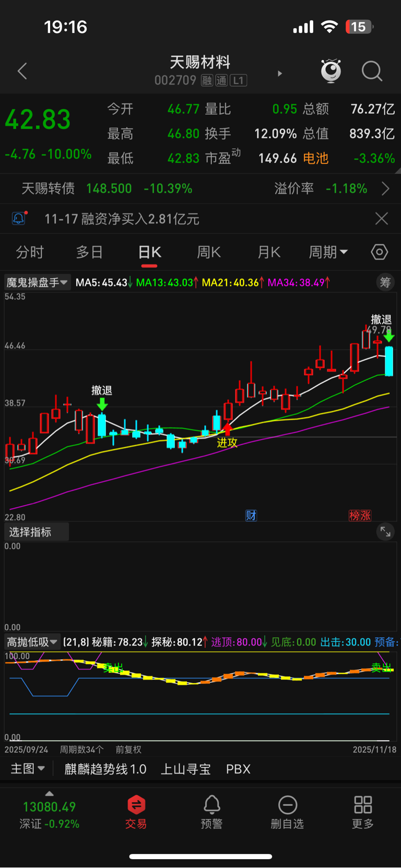401x868 pixels.
Task: Tap the 通 badge under stock code
Action: pyautogui.click(x=221, y=80)
